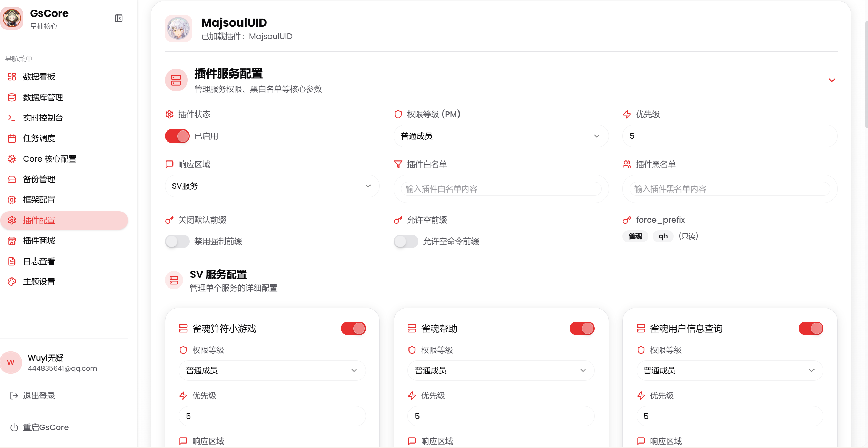Open the 日志查看 menu item
The width and height of the screenshot is (868, 448).
[x=39, y=261]
